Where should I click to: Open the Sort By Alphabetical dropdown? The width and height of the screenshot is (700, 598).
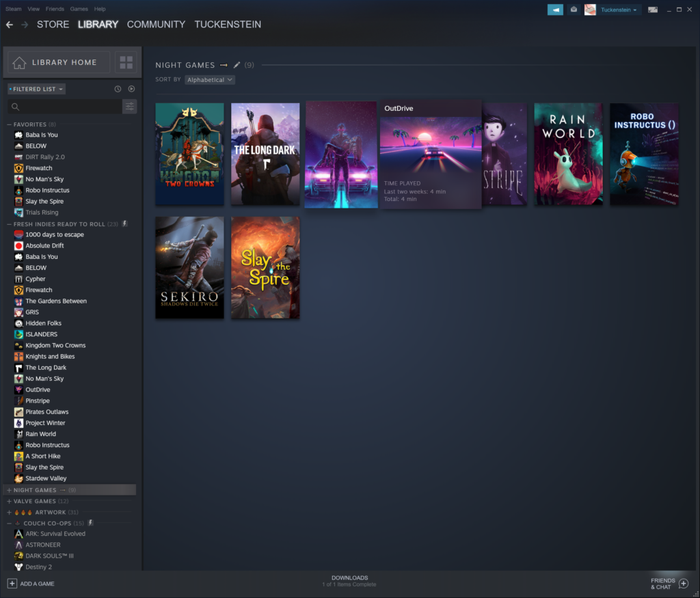[209, 79]
